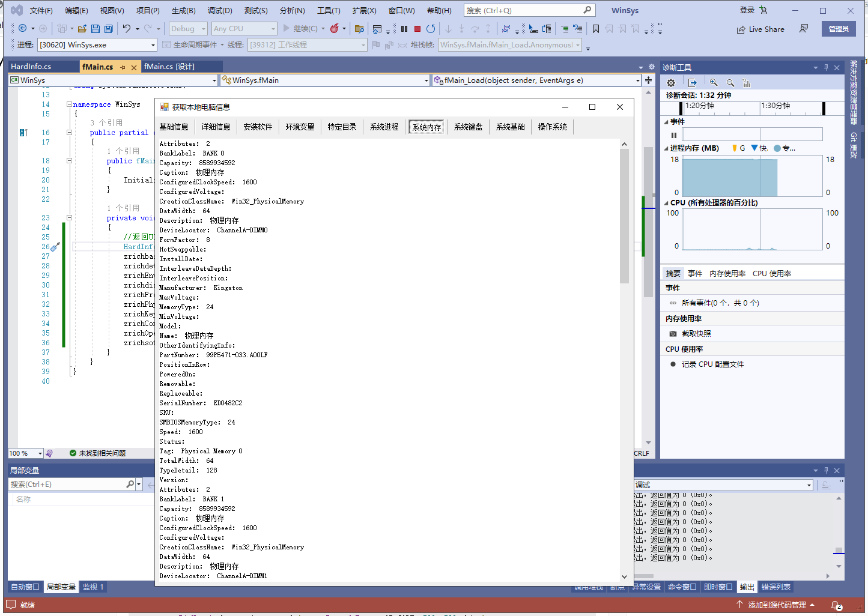Viewport: 868px width, 616px height.
Task: Select the 操作系统 tab in dialog
Action: pos(553,127)
